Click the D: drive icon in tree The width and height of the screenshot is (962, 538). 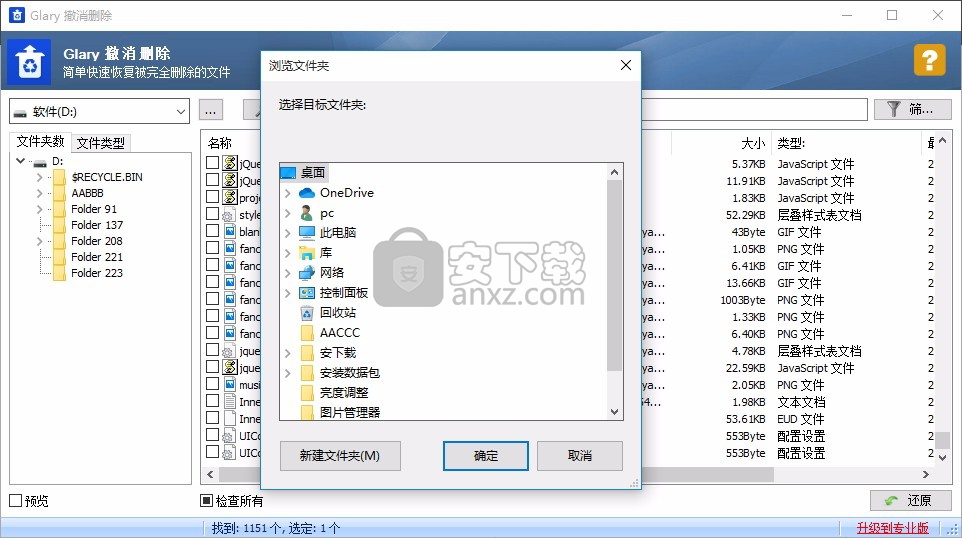coord(40,163)
